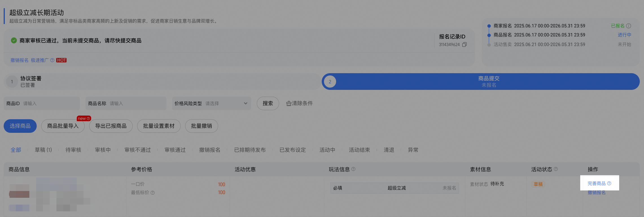The width and height of the screenshot is (644, 217).
Task: Click the 完善商品 link
Action: click(597, 183)
